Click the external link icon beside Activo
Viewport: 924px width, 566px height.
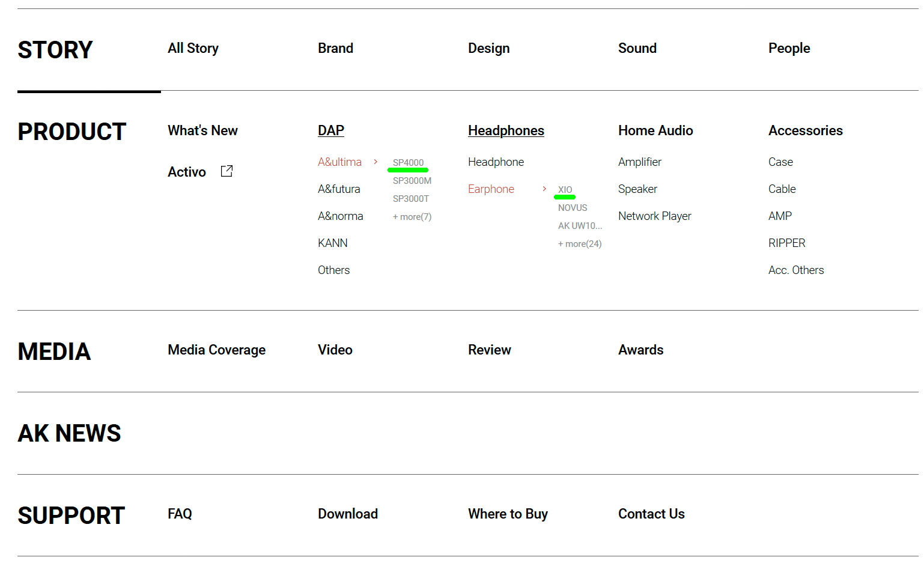coord(226,171)
